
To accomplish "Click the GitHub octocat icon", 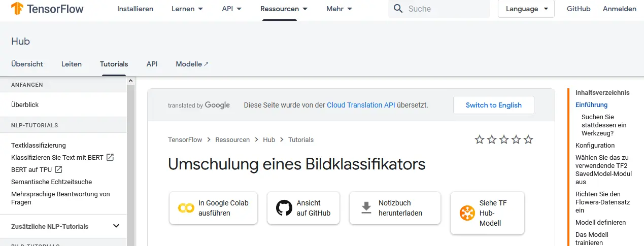I will [284, 208].
